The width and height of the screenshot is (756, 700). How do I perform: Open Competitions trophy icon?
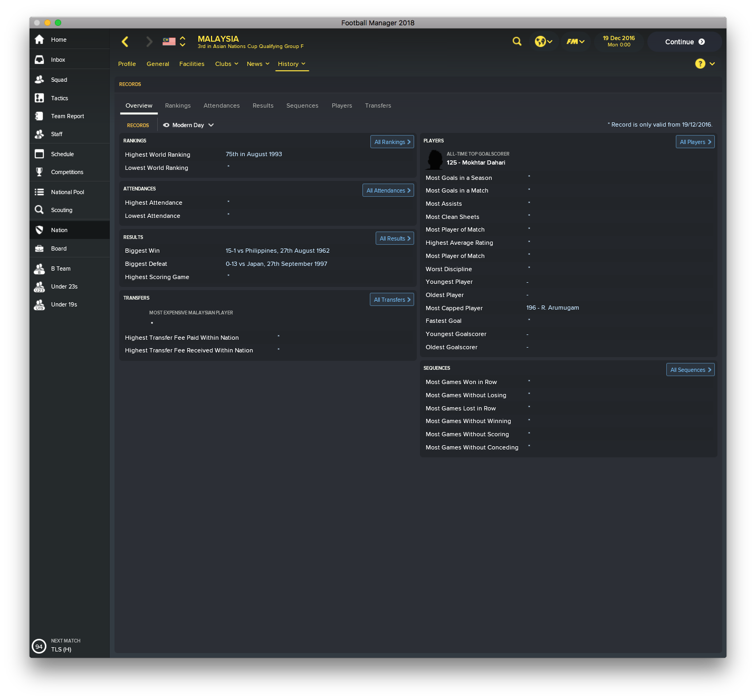click(39, 172)
